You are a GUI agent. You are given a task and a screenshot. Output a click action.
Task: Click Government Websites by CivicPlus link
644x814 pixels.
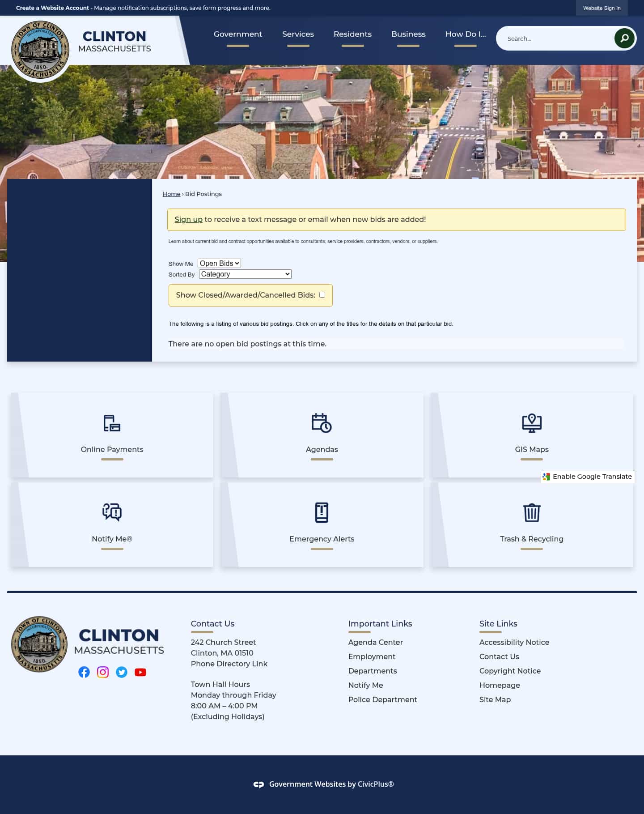pyautogui.click(x=331, y=784)
